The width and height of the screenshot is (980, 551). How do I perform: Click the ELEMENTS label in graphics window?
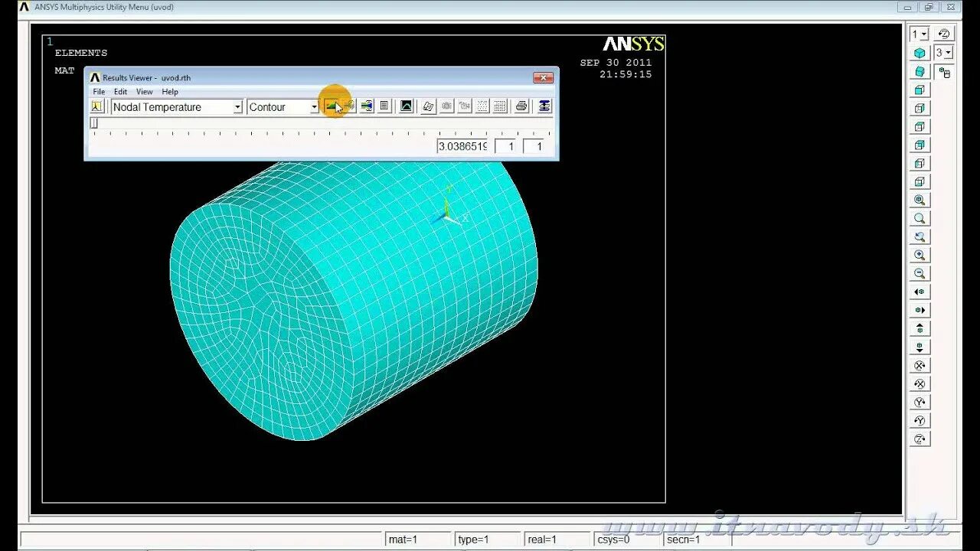81,53
